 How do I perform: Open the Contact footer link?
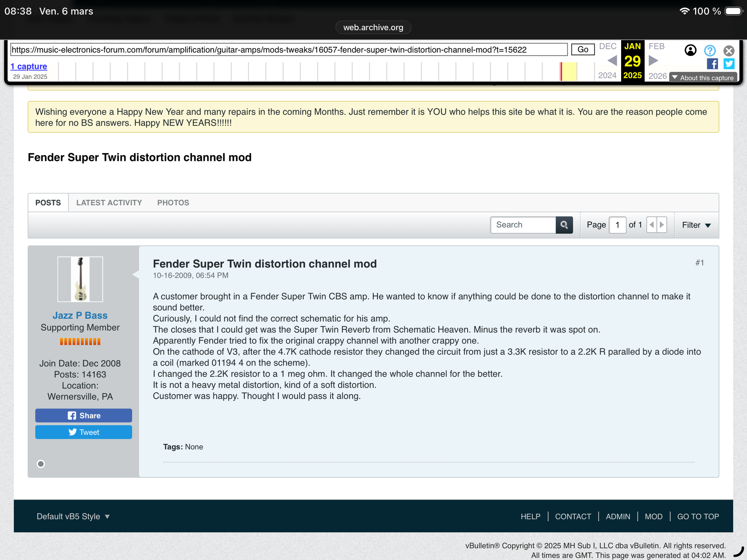pyautogui.click(x=573, y=516)
